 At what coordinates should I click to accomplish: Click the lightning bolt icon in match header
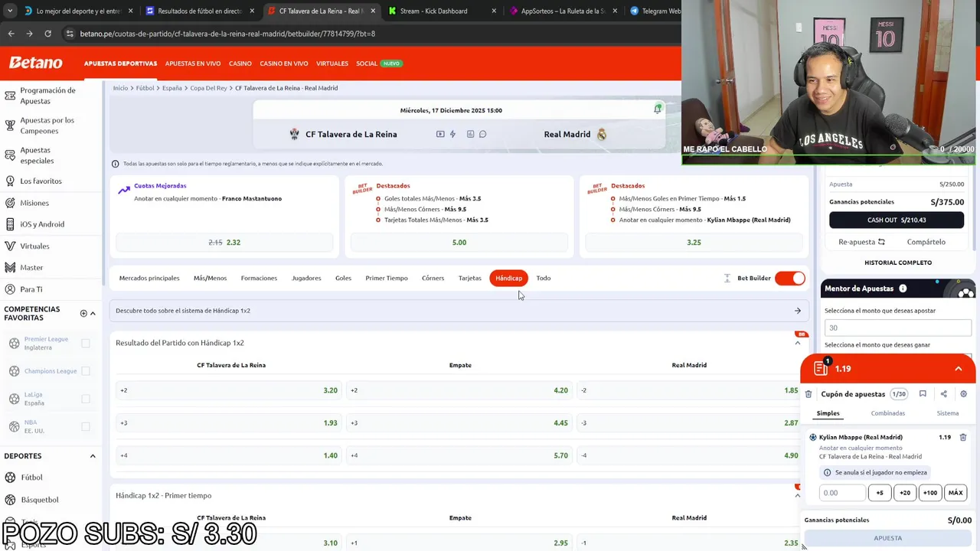[452, 134]
